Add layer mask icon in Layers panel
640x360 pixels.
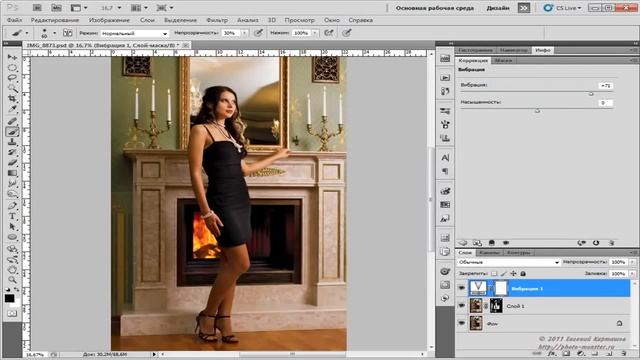click(566, 353)
